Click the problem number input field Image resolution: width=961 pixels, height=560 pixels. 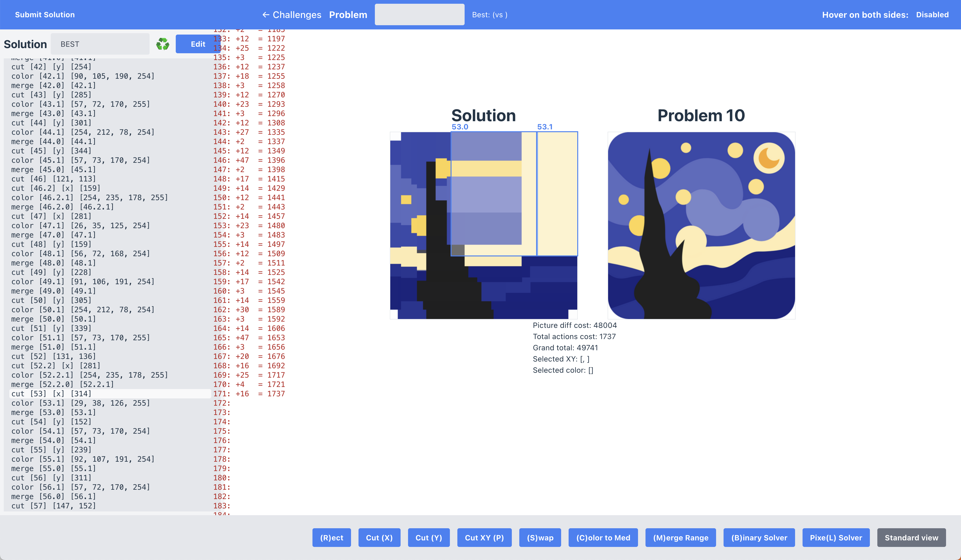tap(420, 14)
